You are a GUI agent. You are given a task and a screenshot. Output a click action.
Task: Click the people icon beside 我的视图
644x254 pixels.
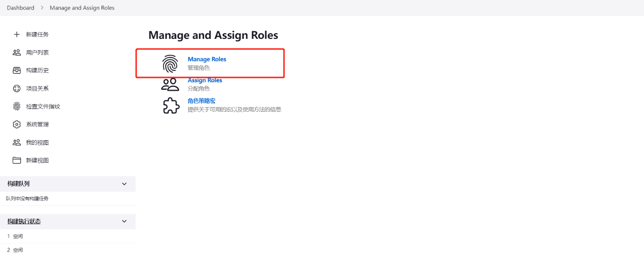pos(17,143)
